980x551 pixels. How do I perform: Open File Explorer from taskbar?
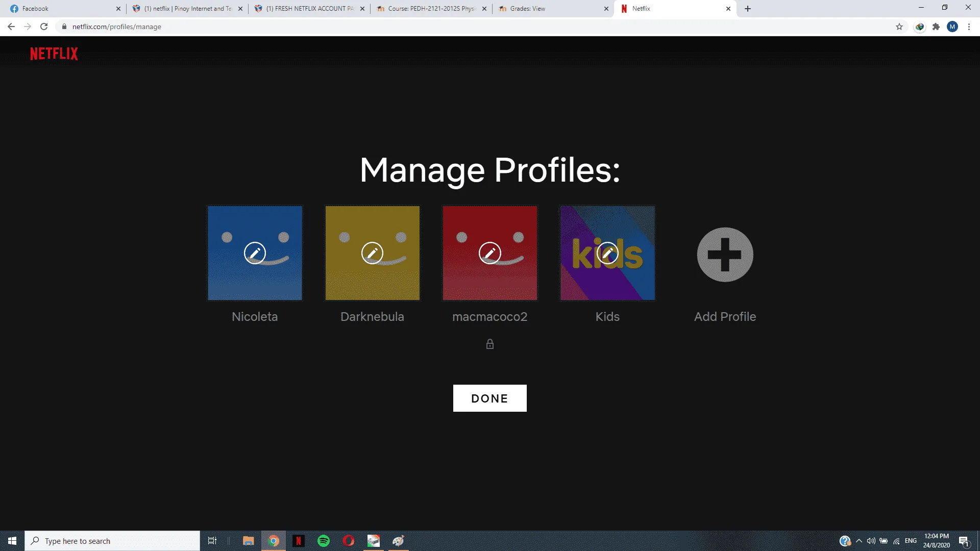click(x=249, y=541)
